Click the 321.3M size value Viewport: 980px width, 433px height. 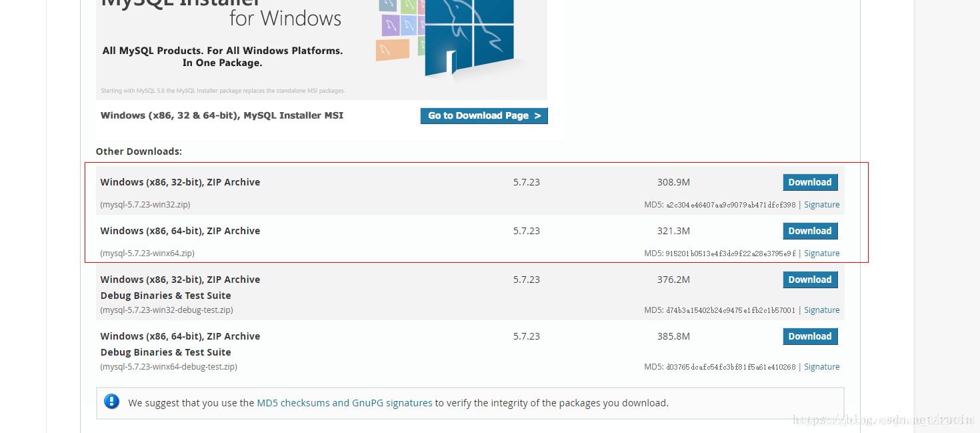[x=673, y=231]
